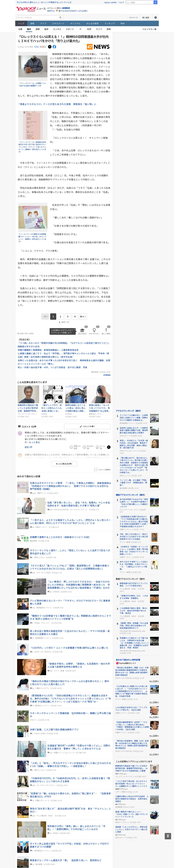This screenshot has width=174, height=868.
Task: Open settings via the gear icon
Action: [155, 18]
